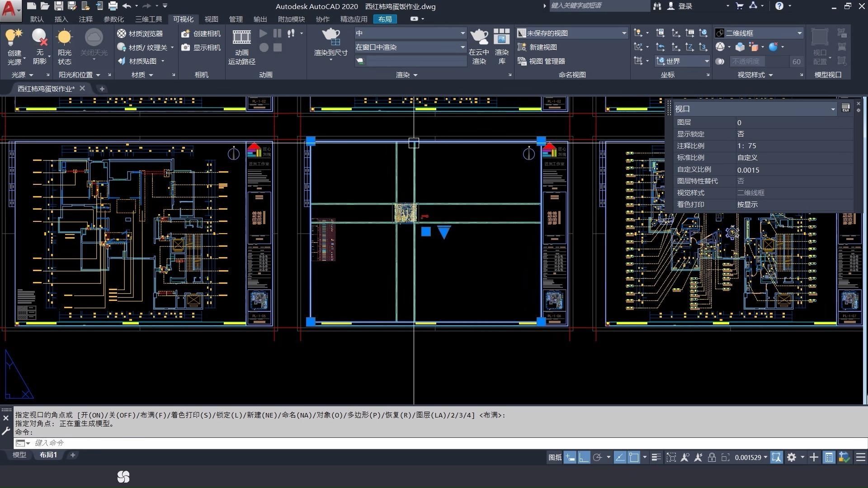This screenshot has height=488, width=868.
Task: Click the 阳光状态 sun icon
Action: coord(64,37)
